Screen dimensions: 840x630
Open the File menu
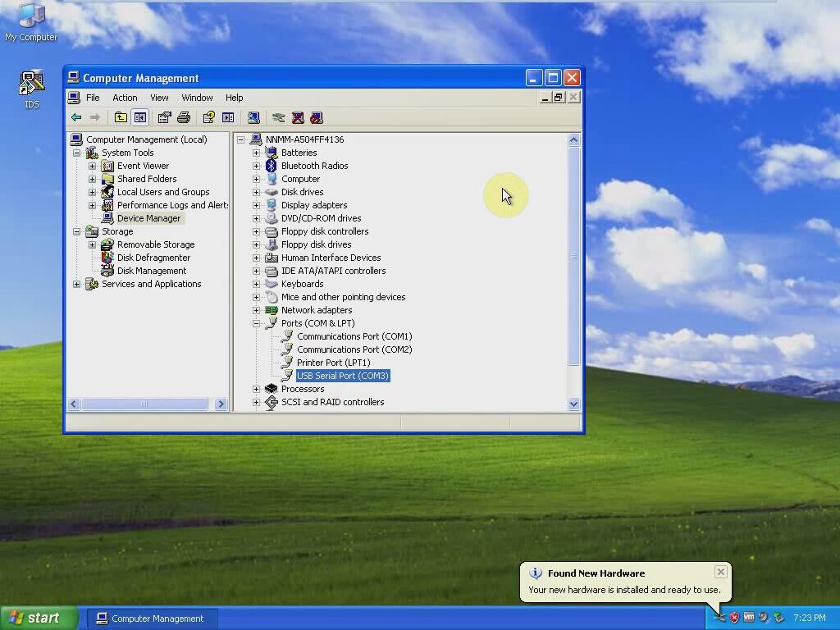pos(93,98)
